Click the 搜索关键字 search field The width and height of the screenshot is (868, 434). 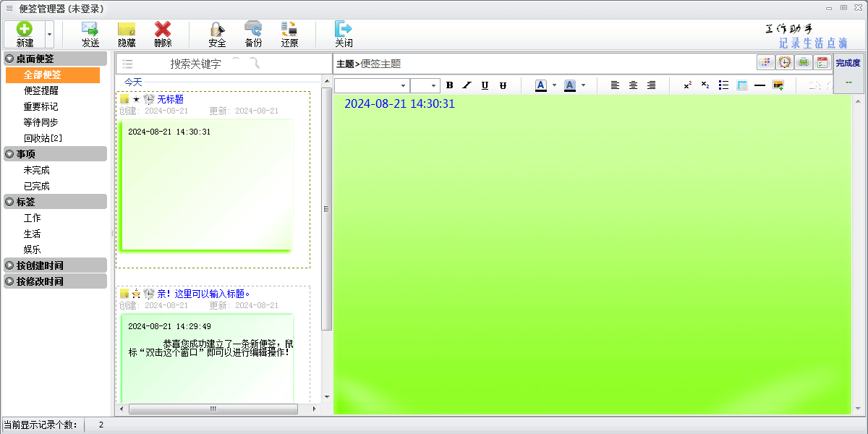(195, 64)
